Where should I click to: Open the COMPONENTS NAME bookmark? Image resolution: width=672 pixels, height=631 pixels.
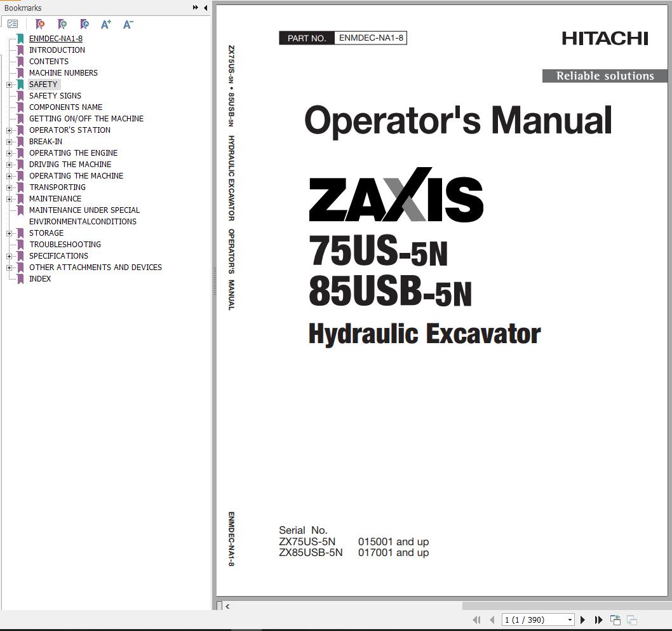pos(66,107)
